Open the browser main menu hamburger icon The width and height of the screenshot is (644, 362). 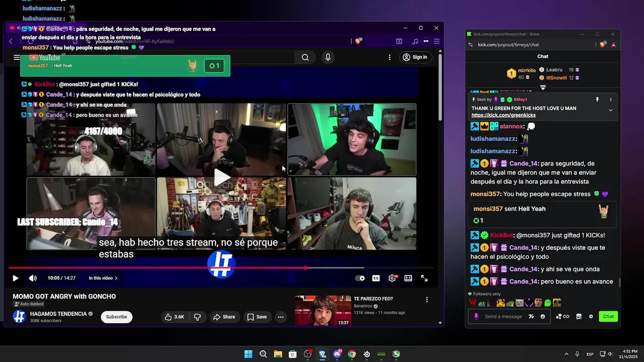(x=437, y=41)
